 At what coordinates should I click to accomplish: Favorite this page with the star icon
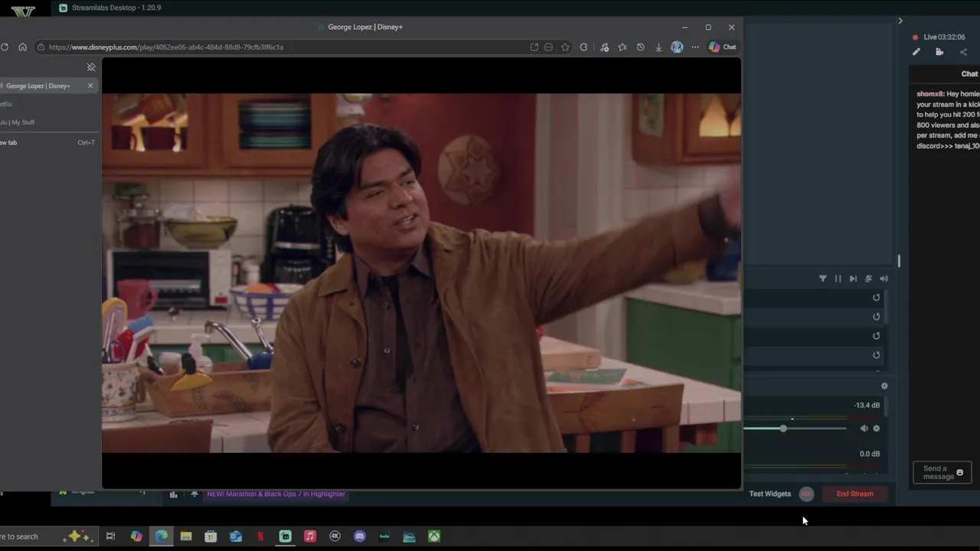[x=565, y=47]
